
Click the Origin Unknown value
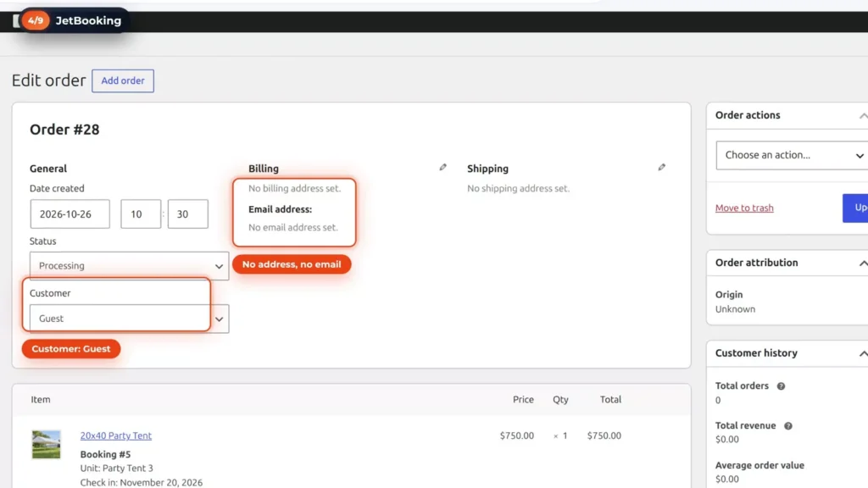click(x=735, y=309)
